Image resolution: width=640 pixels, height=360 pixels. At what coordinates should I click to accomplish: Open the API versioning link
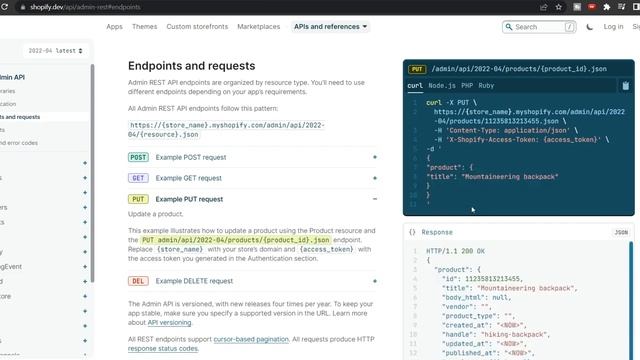click(169, 322)
